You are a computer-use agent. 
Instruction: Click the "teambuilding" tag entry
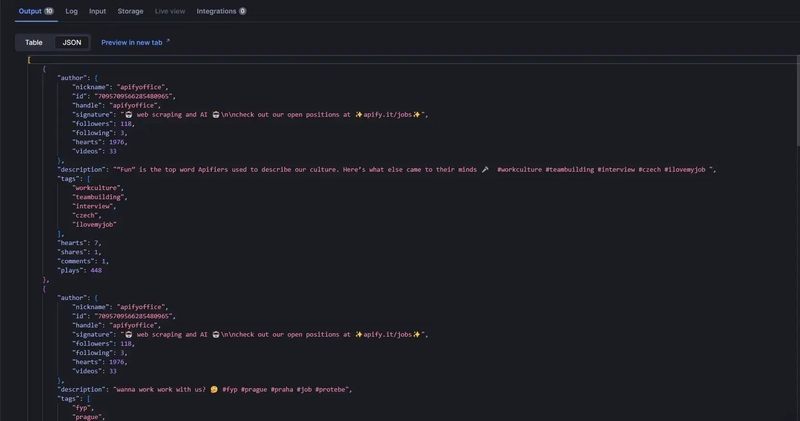pos(99,197)
